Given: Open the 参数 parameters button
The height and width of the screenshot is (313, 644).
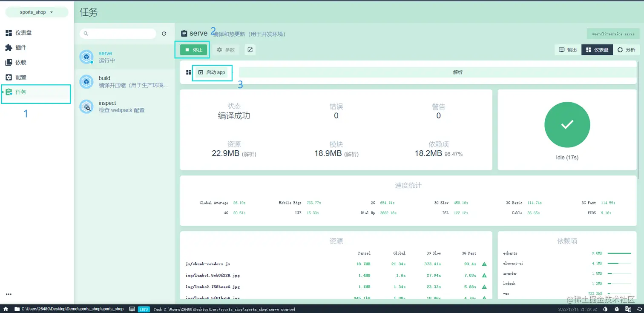Looking at the screenshot, I should pos(226,50).
